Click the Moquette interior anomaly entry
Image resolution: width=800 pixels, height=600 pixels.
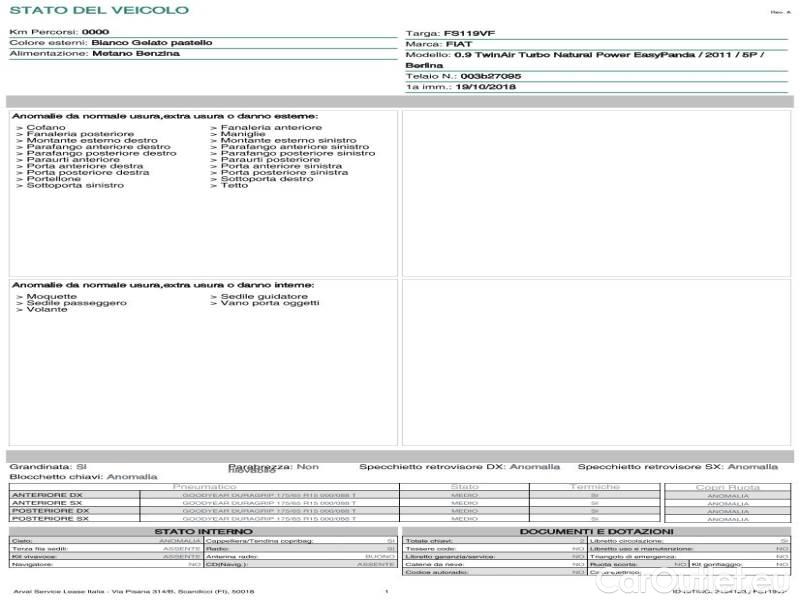(50, 297)
